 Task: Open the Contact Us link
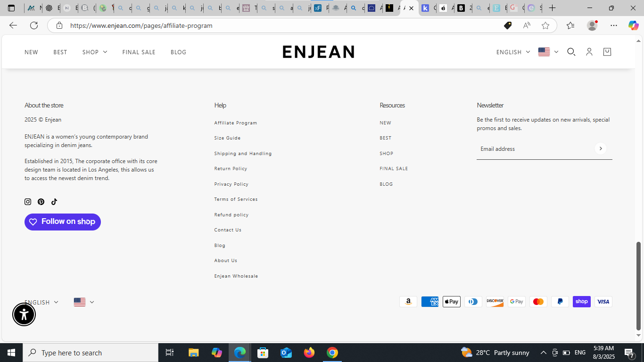(x=228, y=230)
